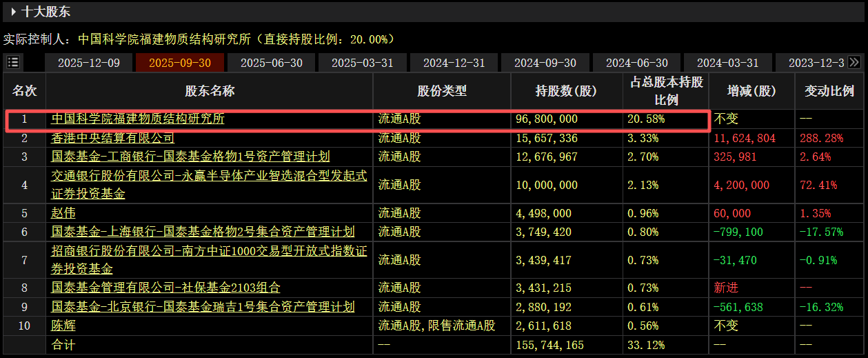Switch to the 2025-03-31 tab
Screen dimensions: 868x358
click(362, 63)
